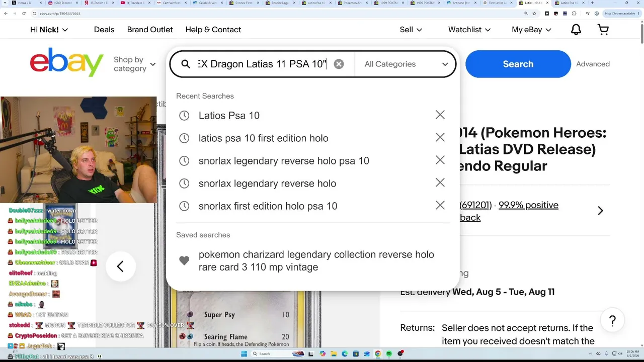Choose 'snorlax legendary reverse holo' recent search

(267, 183)
